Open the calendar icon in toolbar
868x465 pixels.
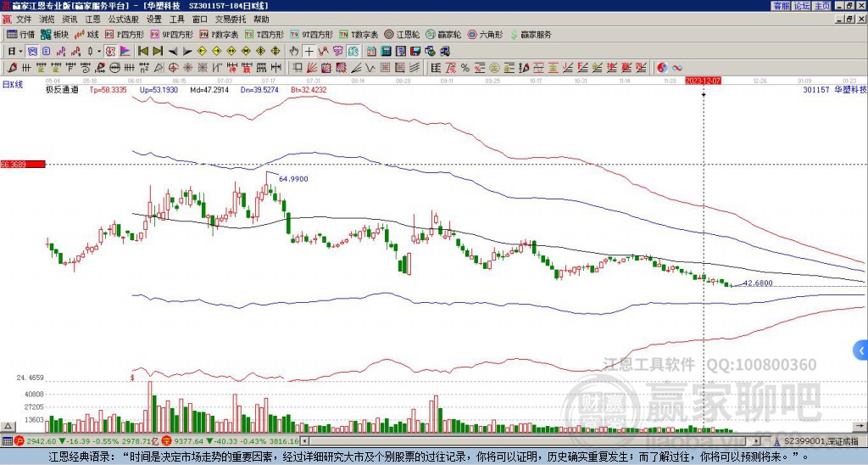(371, 51)
